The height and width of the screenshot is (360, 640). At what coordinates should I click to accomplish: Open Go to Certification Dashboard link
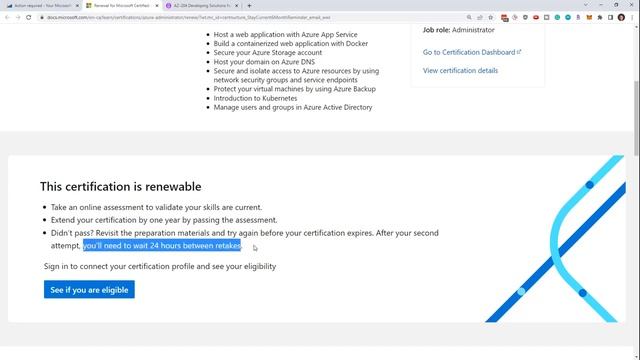click(472, 52)
